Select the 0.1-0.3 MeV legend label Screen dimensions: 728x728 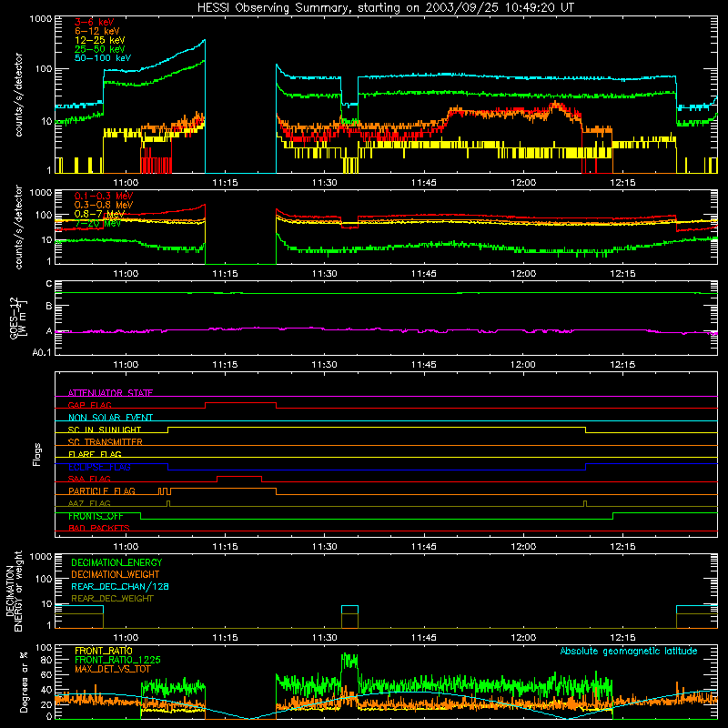[x=104, y=196]
